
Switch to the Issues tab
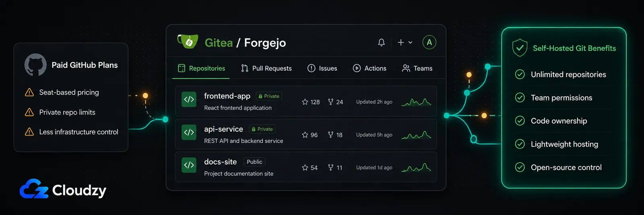322,68
